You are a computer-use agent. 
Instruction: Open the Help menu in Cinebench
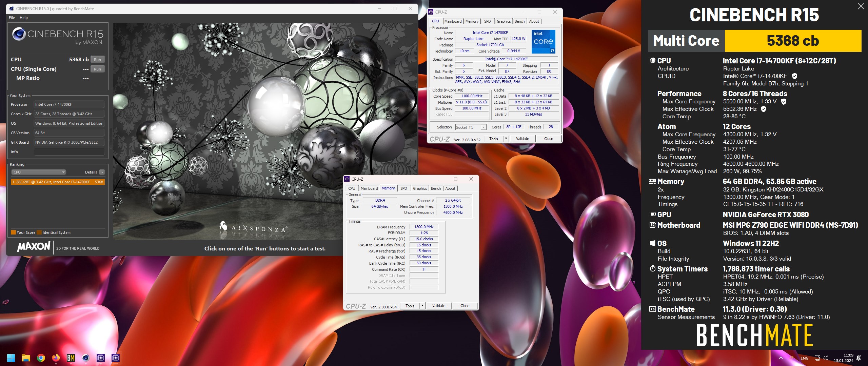[x=24, y=18]
